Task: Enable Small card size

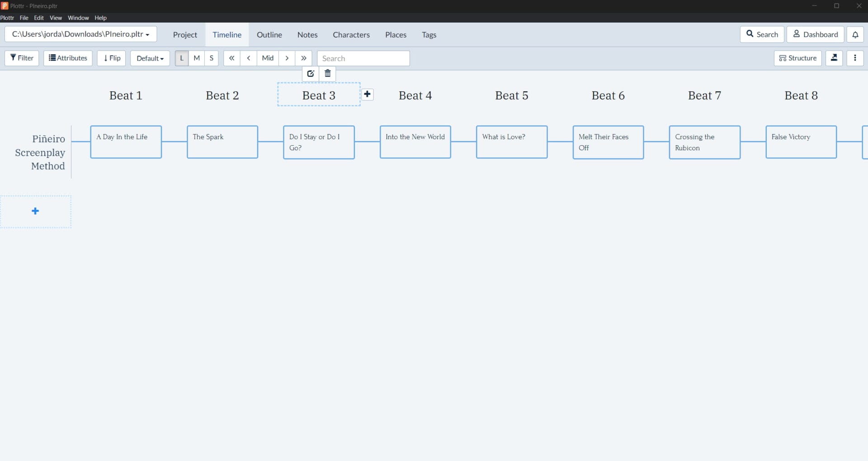Action: [x=212, y=58]
